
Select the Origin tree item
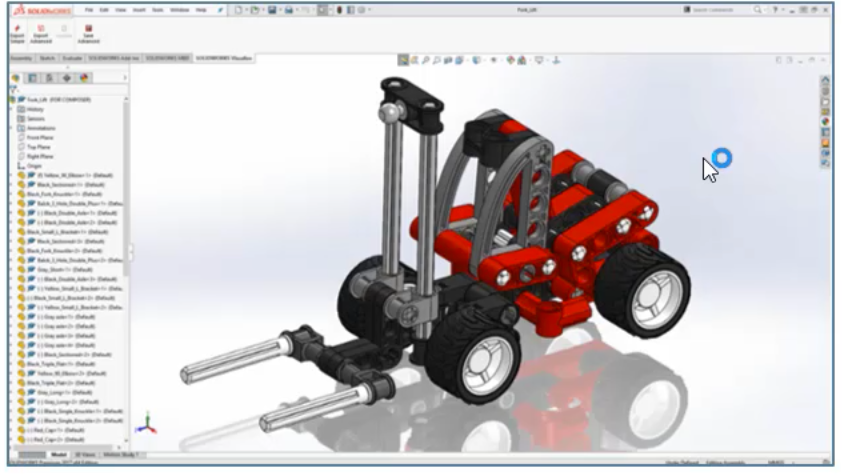pos(35,166)
